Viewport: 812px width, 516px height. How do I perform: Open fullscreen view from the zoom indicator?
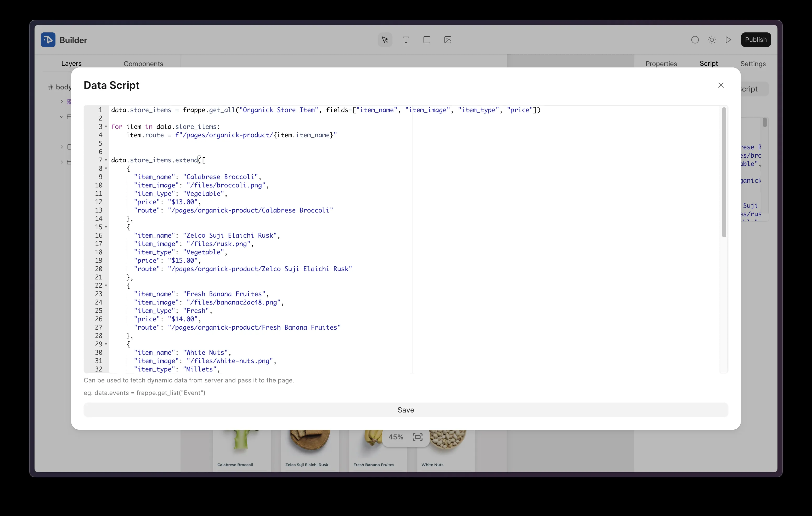pos(417,437)
